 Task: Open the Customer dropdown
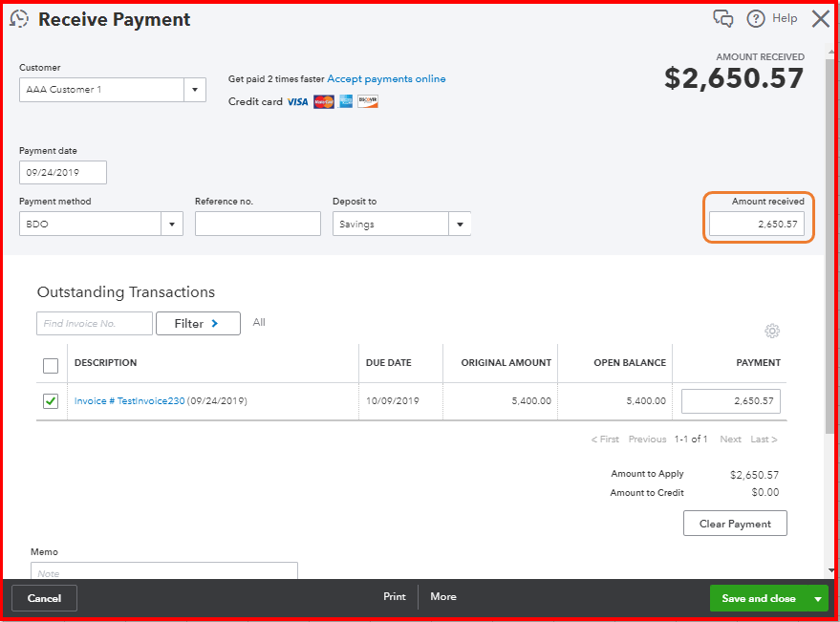[195, 89]
